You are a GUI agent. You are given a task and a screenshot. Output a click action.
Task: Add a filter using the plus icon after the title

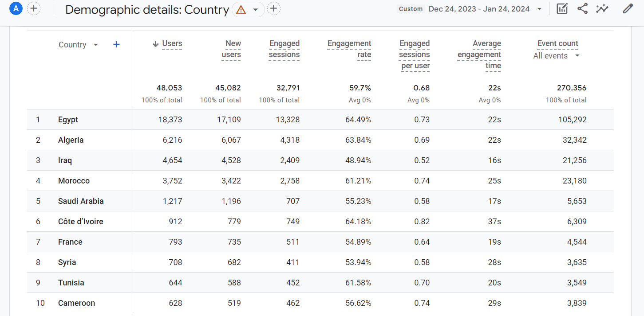click(274, 8)
